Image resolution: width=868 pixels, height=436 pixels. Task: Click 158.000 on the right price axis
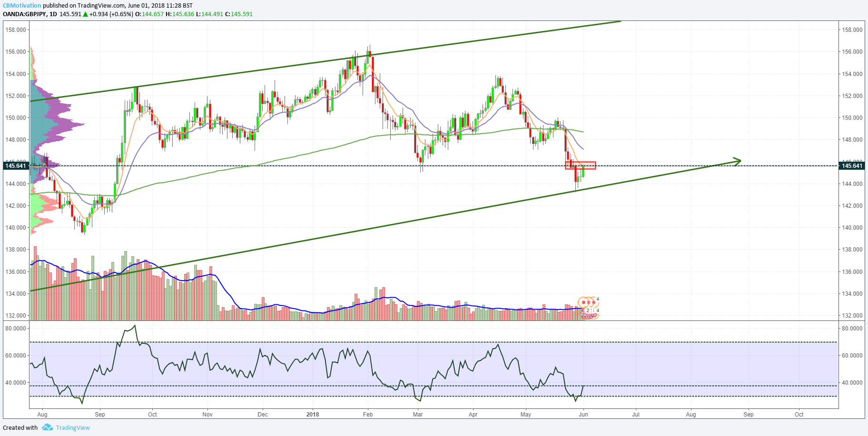coord(852,29)
